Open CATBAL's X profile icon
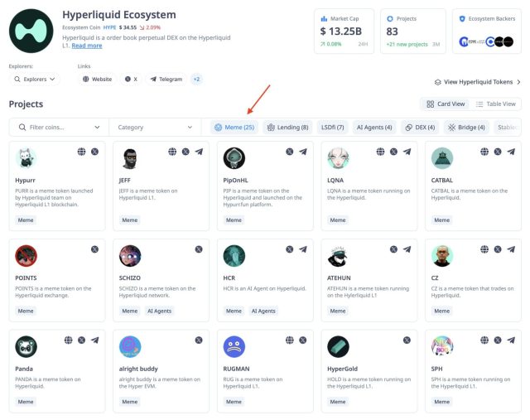The image size is (530, 420). (x=498, y=152)
